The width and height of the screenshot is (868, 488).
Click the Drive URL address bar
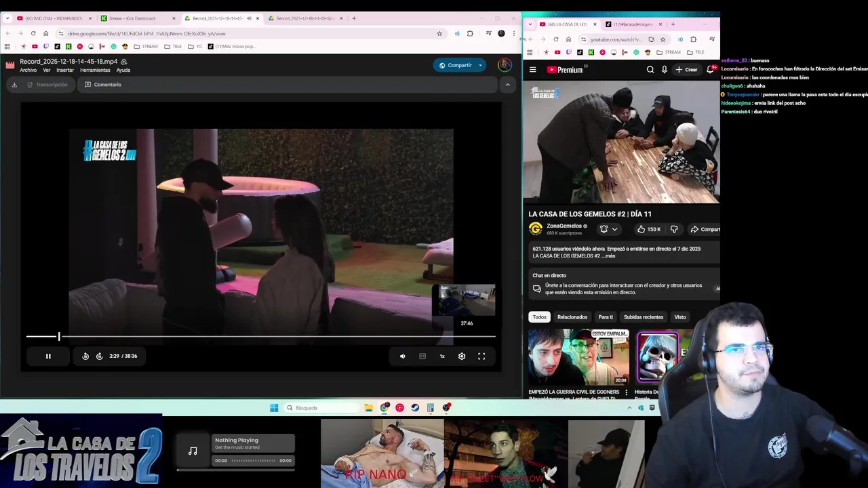[x=248, y=33]
